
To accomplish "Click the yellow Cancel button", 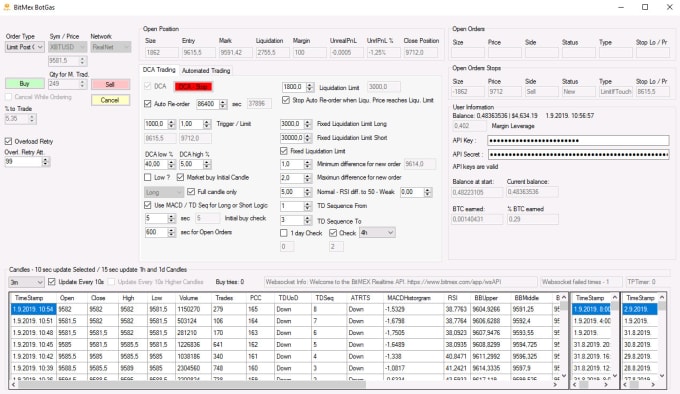I will pos(110,100).
